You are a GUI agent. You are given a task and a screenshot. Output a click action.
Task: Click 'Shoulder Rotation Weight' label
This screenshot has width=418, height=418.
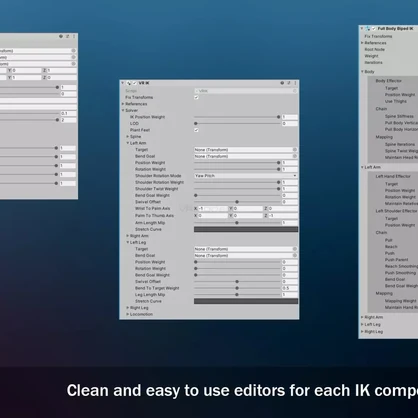tap(159, 182)
